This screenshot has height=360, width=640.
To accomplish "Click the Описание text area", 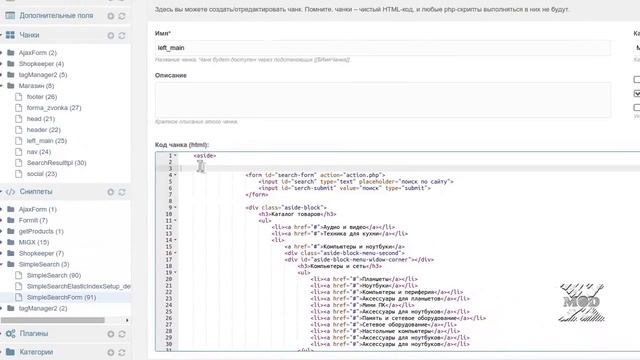I will [382, 100].
